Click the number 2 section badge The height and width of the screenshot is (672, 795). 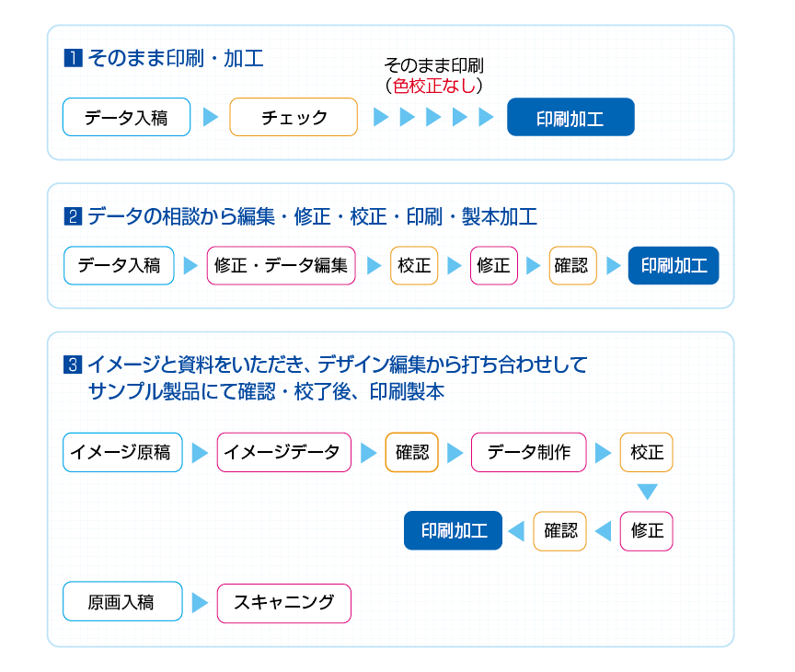point(73,216)
